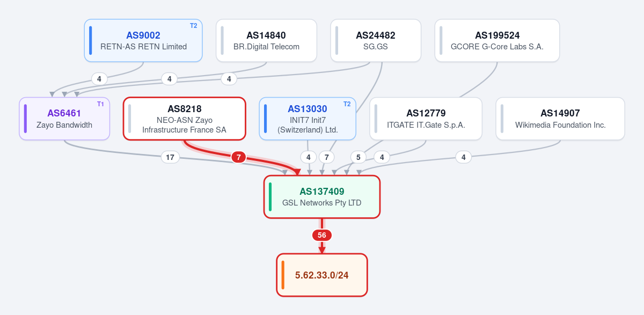Viewport: 644px width, 315px height.
Task: Open the AS137409 GSL Networks node
Action: pyautogui.click(x=322, y=197)
